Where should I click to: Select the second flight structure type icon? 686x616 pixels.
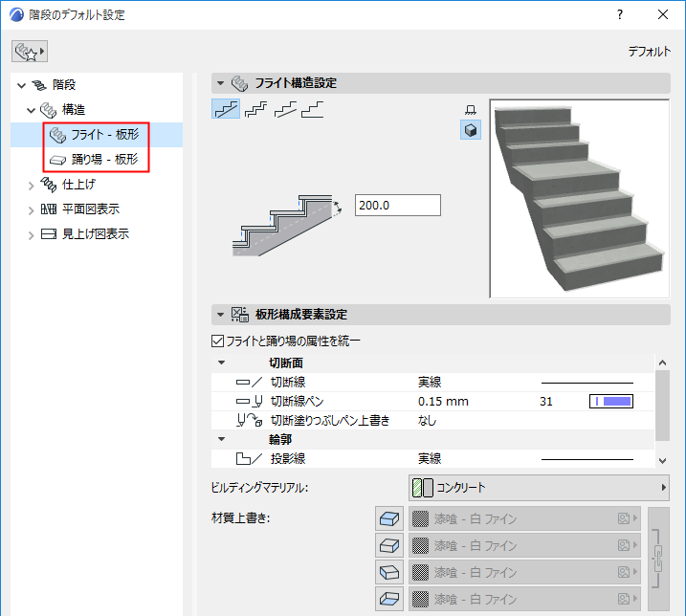[x=256, y=109]
